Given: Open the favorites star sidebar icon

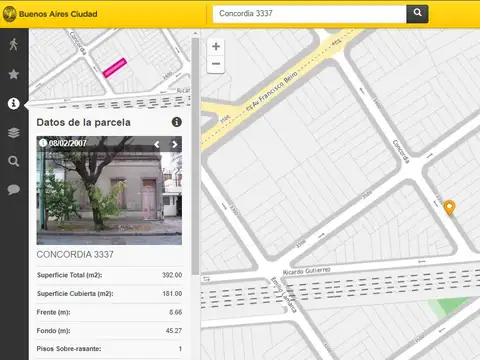Looking at the screenshot, I should click(14, 74).
